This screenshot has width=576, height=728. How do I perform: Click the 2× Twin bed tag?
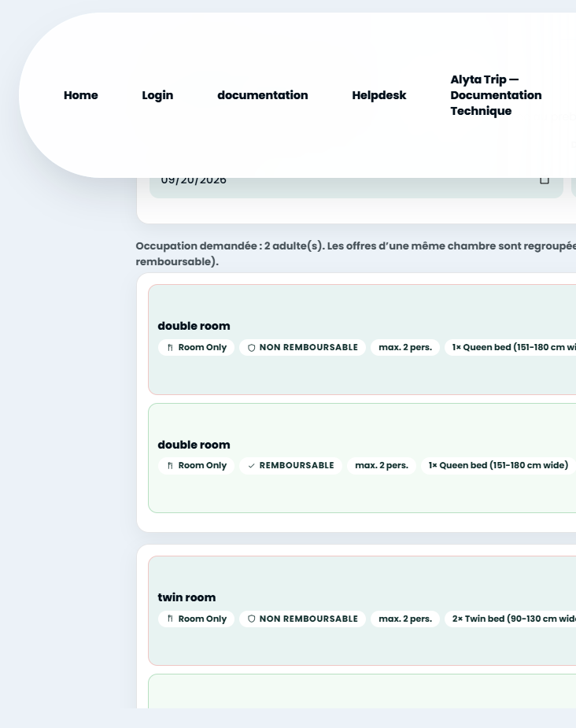(510, 619)
